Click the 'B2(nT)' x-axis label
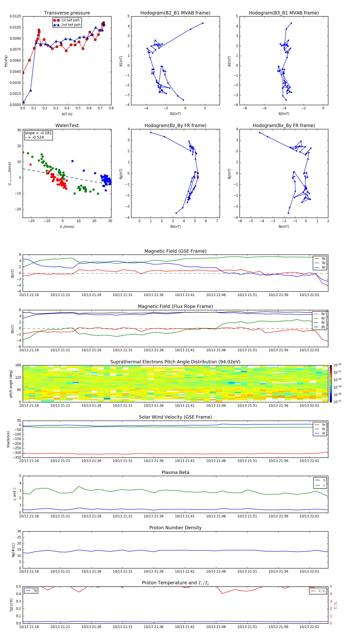Image resolution: width=351 pixels, height=644 pixels. (175, 114)
